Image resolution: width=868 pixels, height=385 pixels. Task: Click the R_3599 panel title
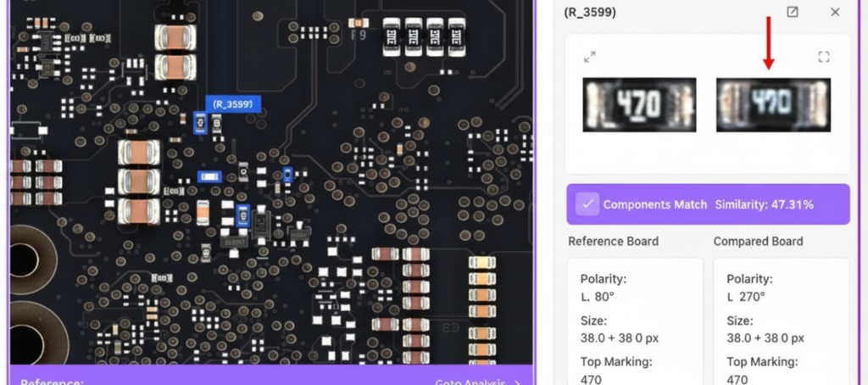click(590, 12)
